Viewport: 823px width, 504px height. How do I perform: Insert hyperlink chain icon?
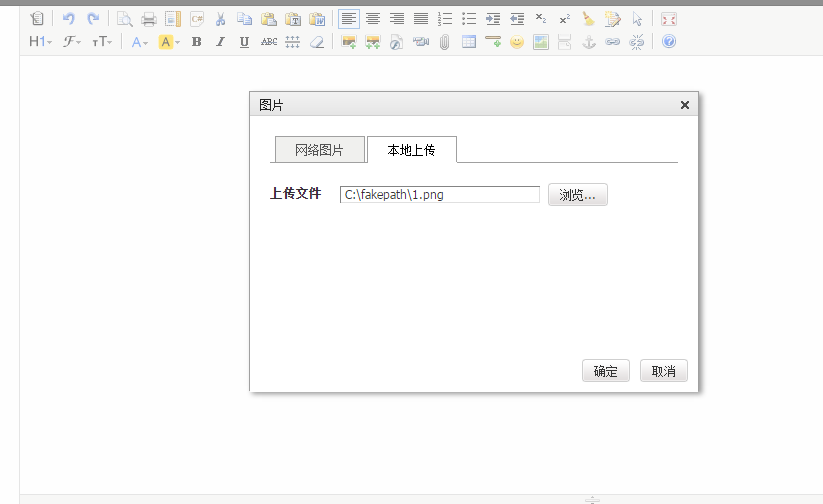pyautogui.click(x=613, y=41)
